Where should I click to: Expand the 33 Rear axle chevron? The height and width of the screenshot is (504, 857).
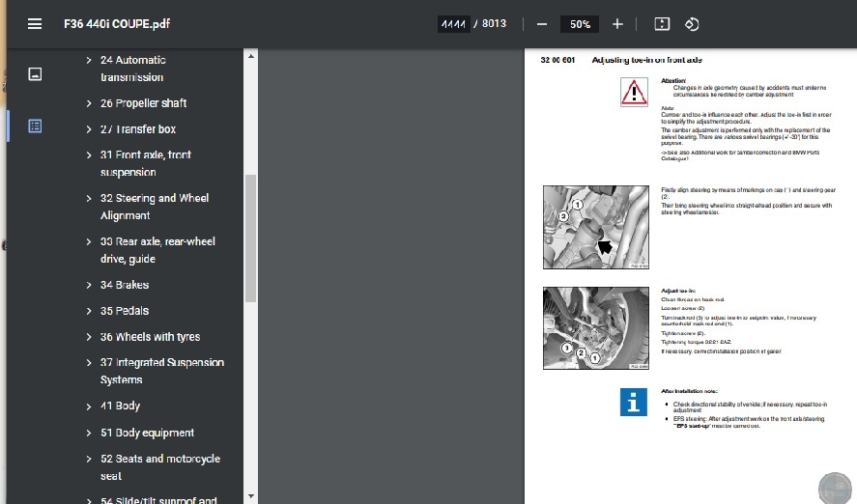click(x=89, y=241)
